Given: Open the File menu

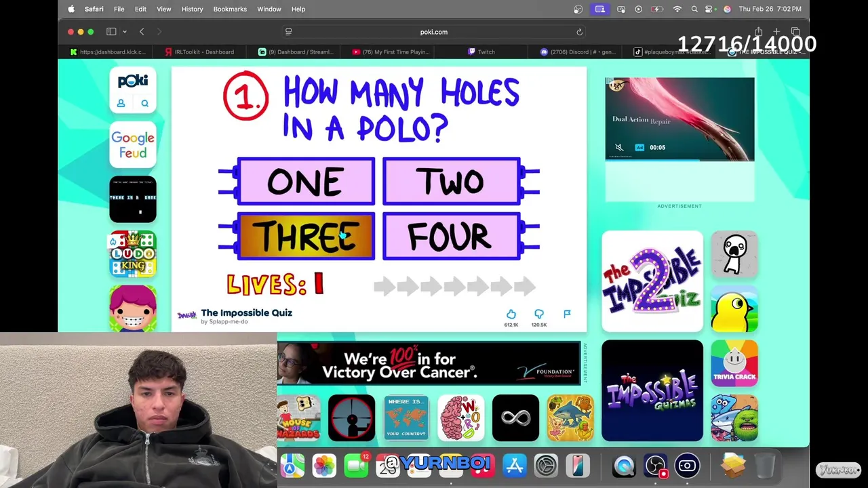Looking at the screenshot, I should [x=119, y=9].
